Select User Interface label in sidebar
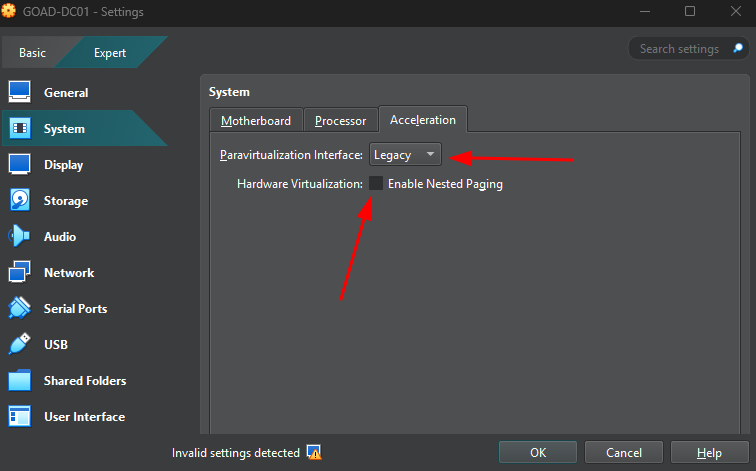Image resolution: width=756 pixels, height=471 pixels. point(84,417)
